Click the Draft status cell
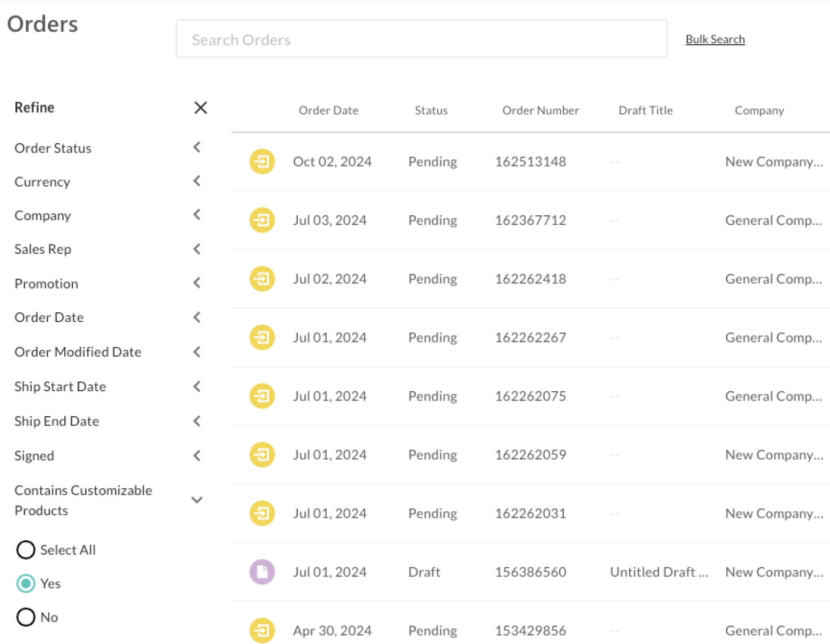The width and height of the screenshot is (830, 644). (424, 572)
